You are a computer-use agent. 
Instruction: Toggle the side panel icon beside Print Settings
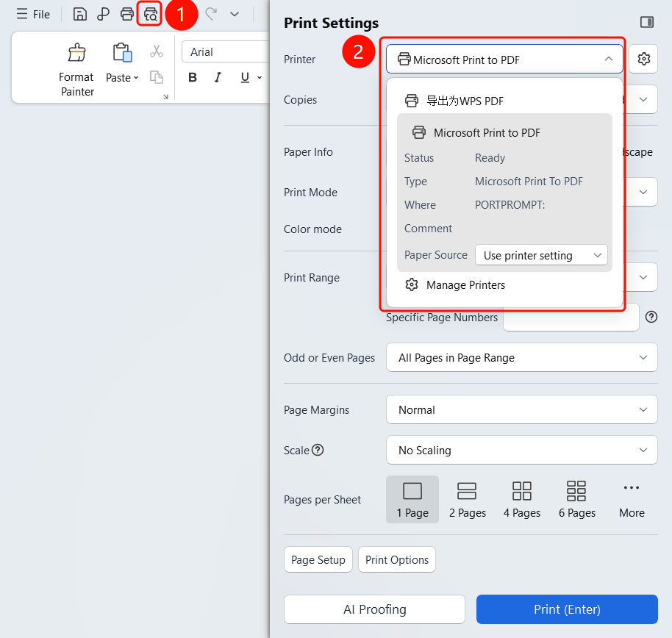coord(647,22)
